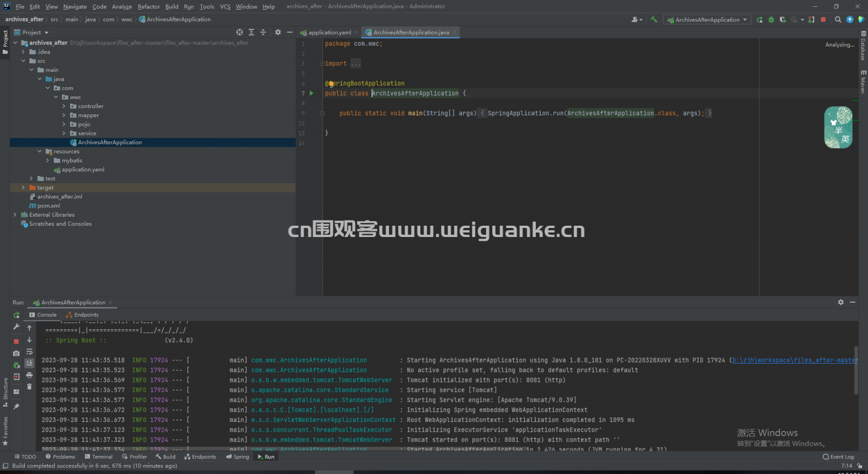868x474 pixels.
Task: Start debugging with the bug icon
Action: [x=771, y=19]
